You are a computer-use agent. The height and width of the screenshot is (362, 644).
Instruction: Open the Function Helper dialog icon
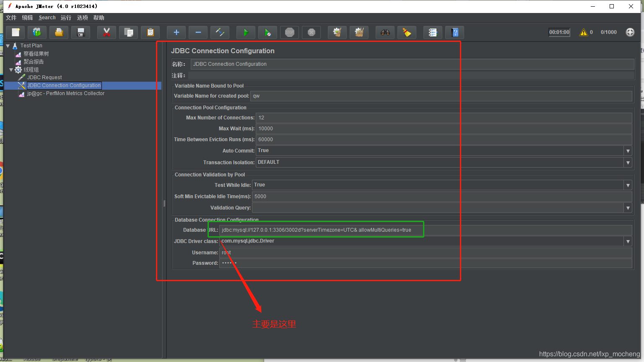433,32
